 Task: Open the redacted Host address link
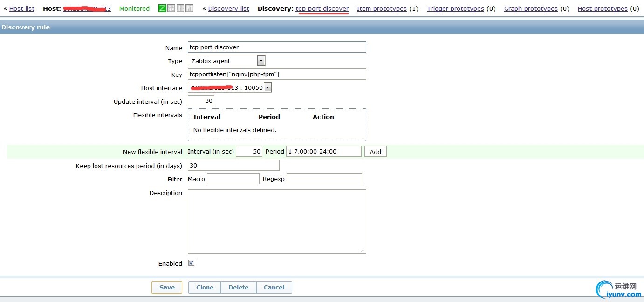coord(87,8)
